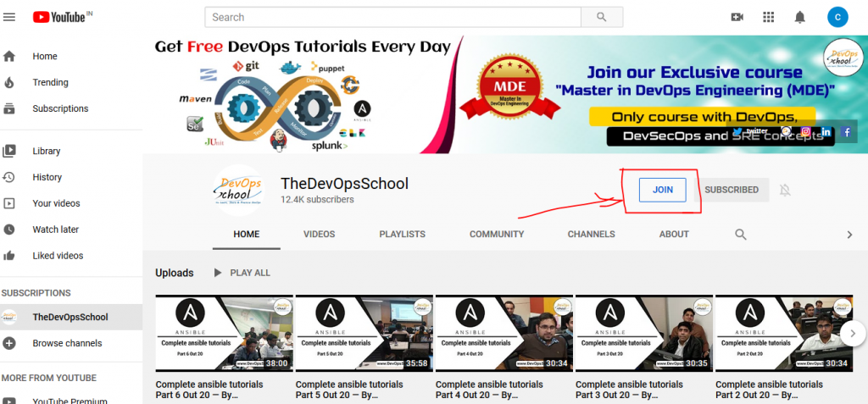Click the '12.4K subscribers' text
Image resolution: width=868 pixels, height=404 pixels.
pos(317,199)
